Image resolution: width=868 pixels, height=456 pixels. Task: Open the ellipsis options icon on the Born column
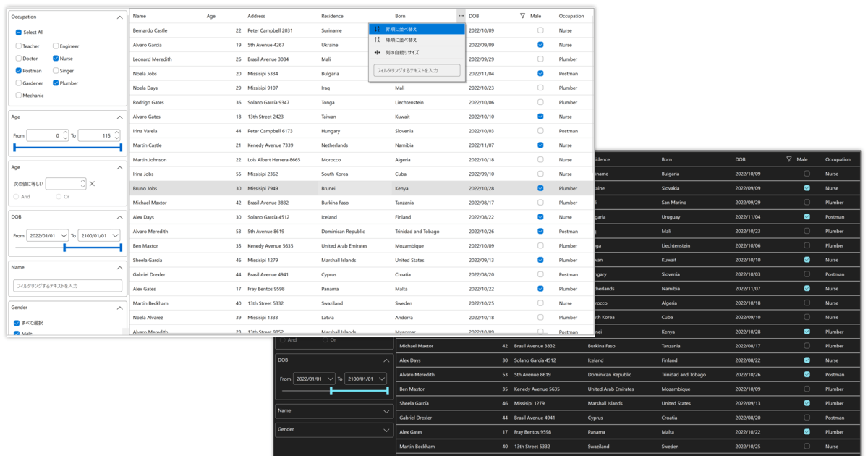click(460, 16)
